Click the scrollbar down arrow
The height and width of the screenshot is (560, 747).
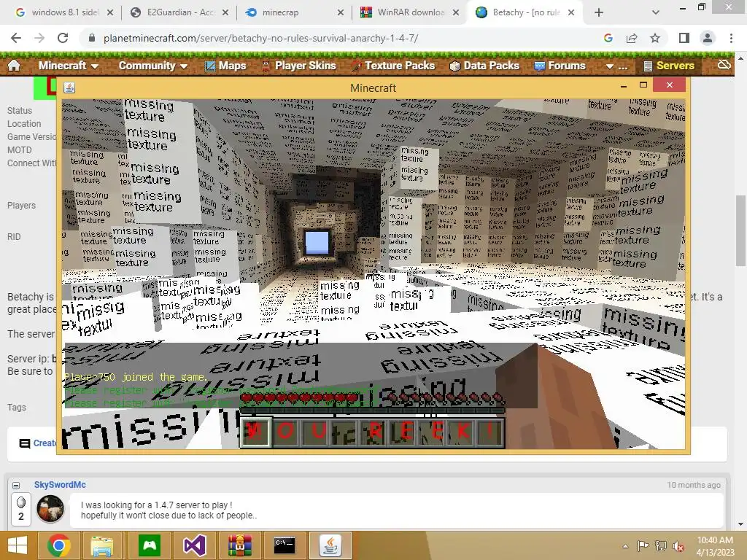click(x=741, y=524)
